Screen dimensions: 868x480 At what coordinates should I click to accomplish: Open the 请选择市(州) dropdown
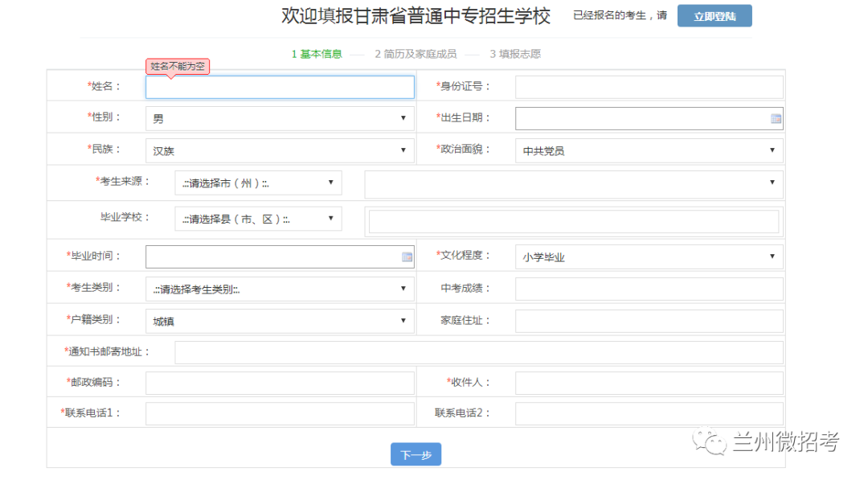[x=258, y=183]
